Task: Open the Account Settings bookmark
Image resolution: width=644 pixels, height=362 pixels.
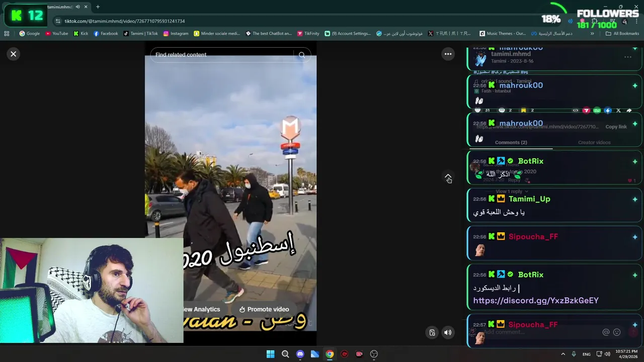Action: 348,34
